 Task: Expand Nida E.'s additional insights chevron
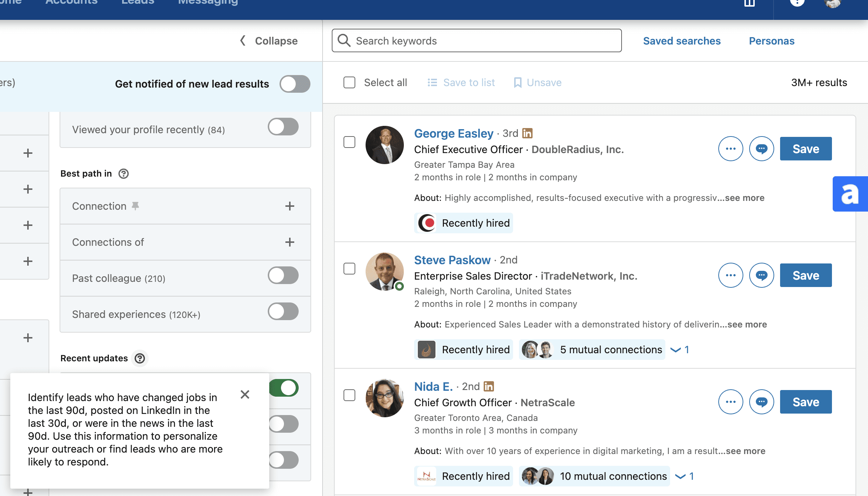684,476
